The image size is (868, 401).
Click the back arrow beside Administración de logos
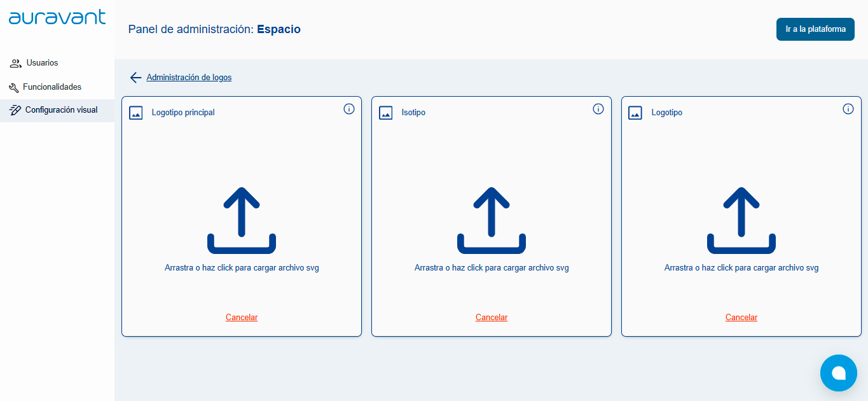tap(135, 78)
